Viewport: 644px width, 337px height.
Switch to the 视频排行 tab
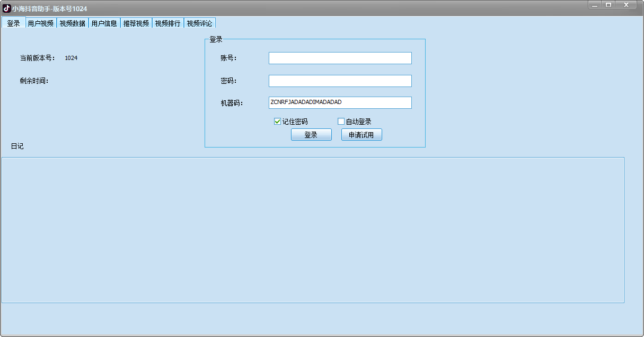(168, 23)
